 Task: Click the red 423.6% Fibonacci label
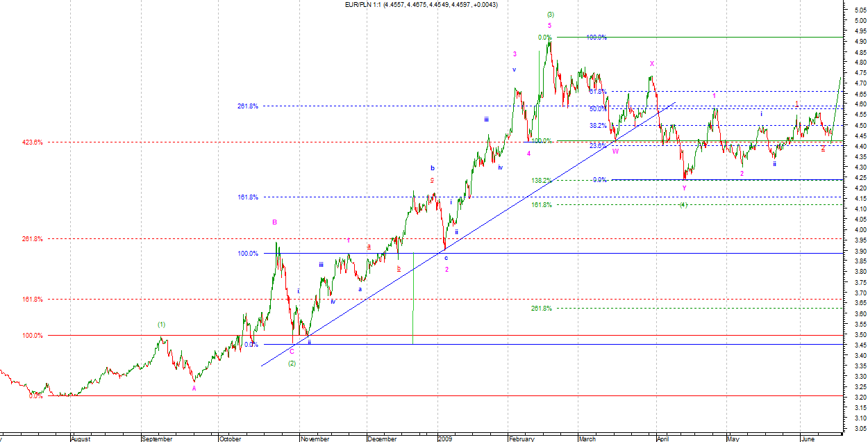pos(32,142)
